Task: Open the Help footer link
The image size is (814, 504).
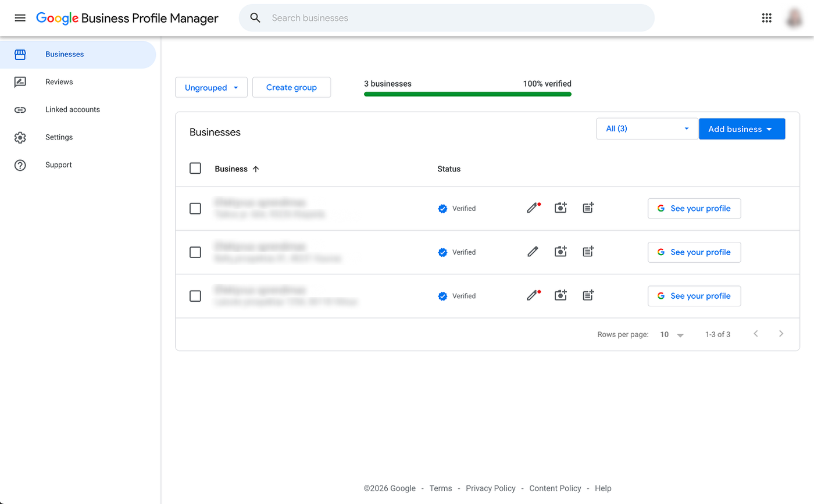Action: [603, 488]
